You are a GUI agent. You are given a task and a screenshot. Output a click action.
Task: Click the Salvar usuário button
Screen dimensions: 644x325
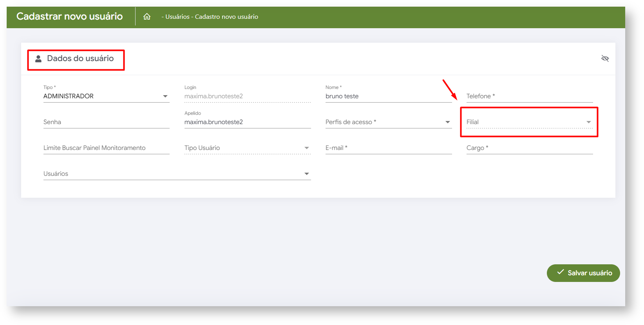tap(583, 273)
